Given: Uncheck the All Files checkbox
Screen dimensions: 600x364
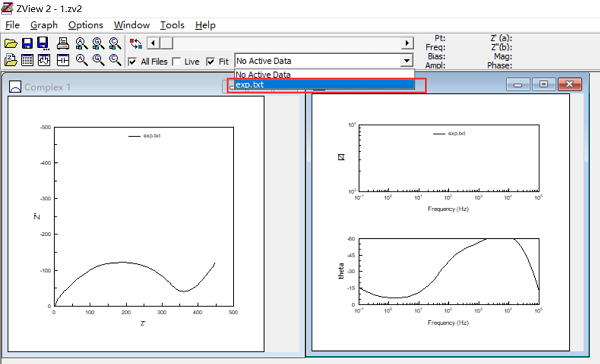Looking at the screenshot, I should pyautogui.click(x=132, y=61).
